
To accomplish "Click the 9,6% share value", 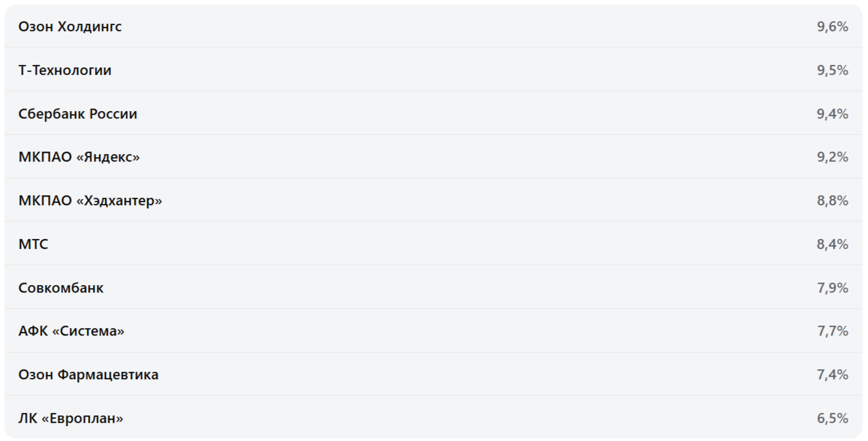I will pyautogui.click(x=832, y=26).
